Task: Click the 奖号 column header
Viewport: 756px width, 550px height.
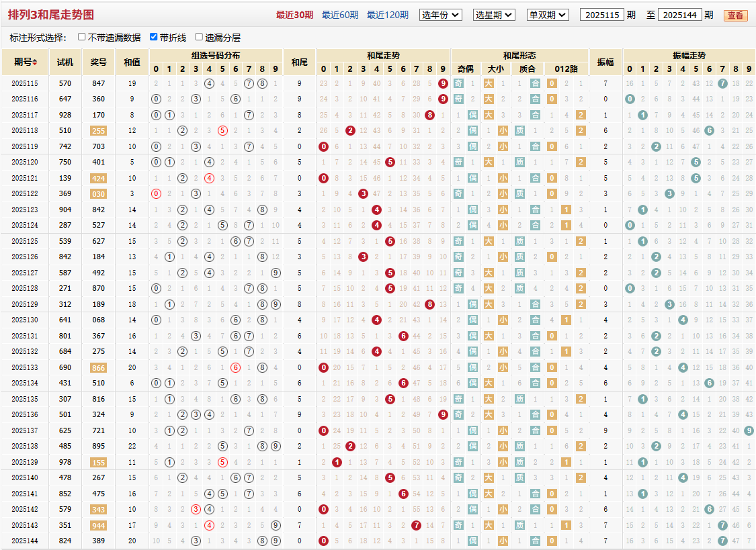Action: (98, 62)
